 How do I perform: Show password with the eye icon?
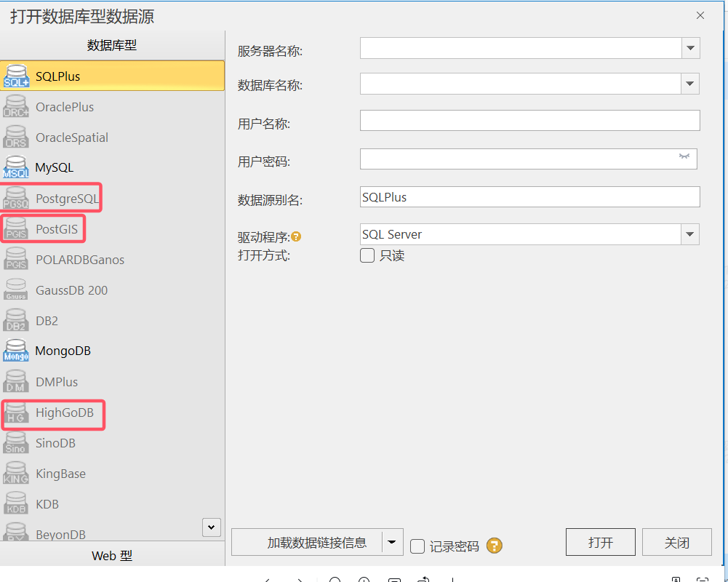[x=684, y=156]
